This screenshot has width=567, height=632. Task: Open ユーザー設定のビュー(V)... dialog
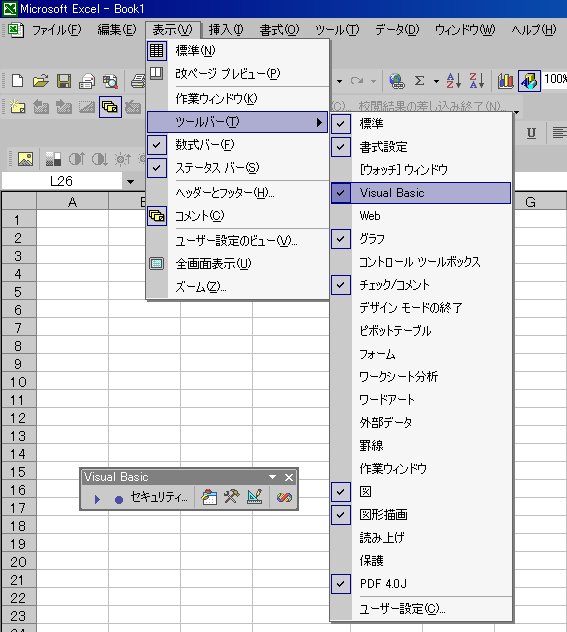click(238, 241)
